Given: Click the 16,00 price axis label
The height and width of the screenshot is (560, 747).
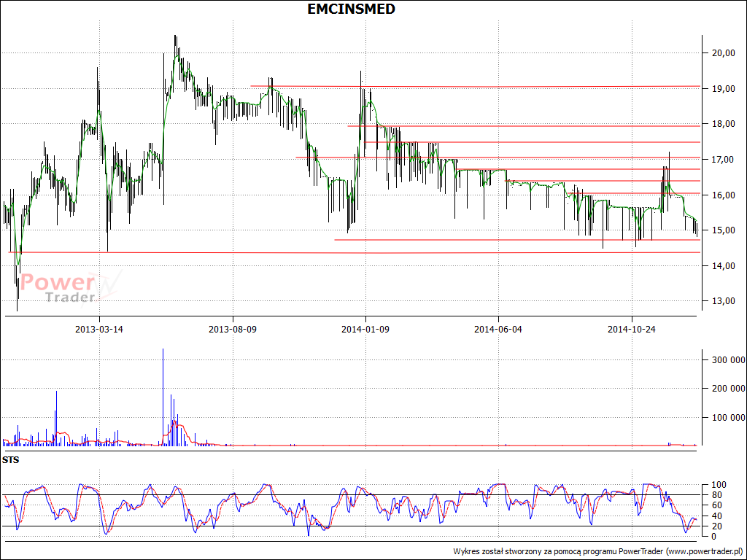Looking at the screenshot, I should tap(723, 195).
